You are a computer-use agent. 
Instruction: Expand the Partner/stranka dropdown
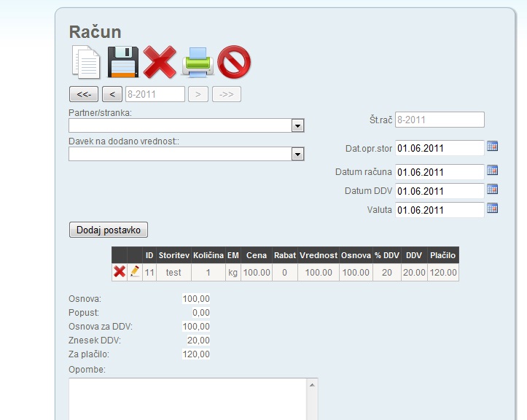pos(297,126)
